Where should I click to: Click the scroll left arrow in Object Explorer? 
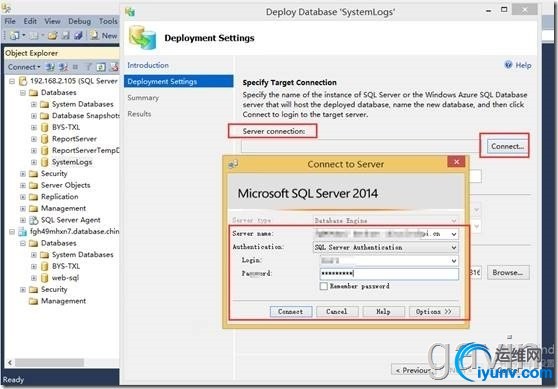point(10,363)
